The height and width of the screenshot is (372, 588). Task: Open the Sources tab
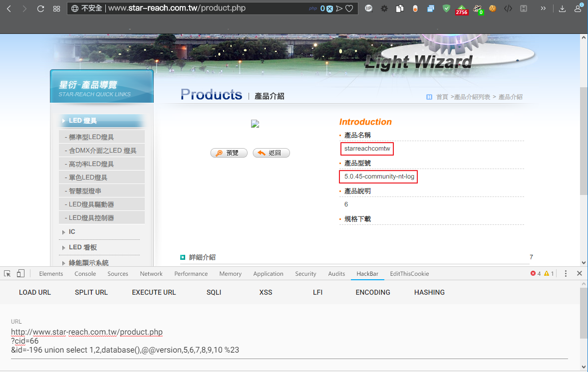tap(118, 274)
